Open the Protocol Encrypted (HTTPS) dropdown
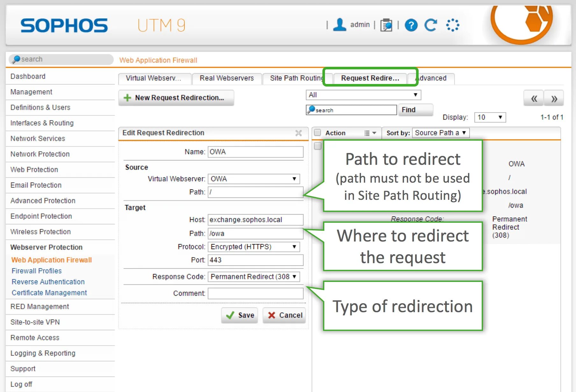The height and width of the screenshot is (392, 576). 254,247
